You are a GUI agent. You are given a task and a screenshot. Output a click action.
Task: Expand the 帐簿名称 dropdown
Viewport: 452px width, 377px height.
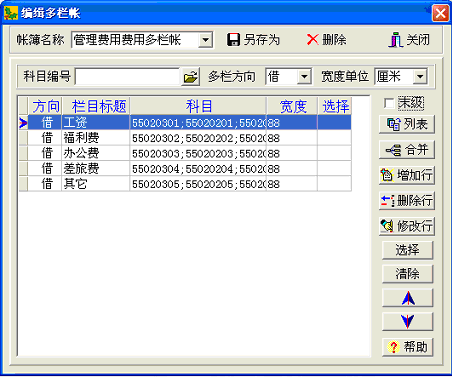(x=206, y=40)
